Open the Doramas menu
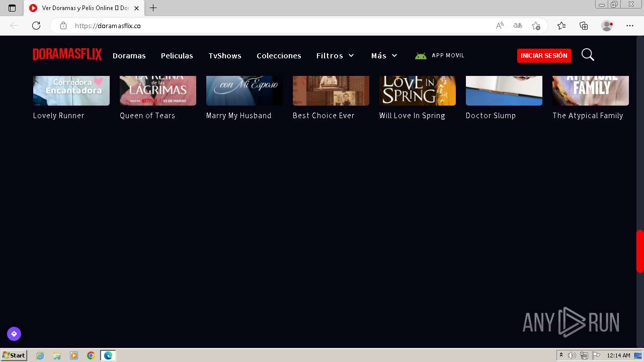This screenshot has width=644, height=362. (129, 56)
